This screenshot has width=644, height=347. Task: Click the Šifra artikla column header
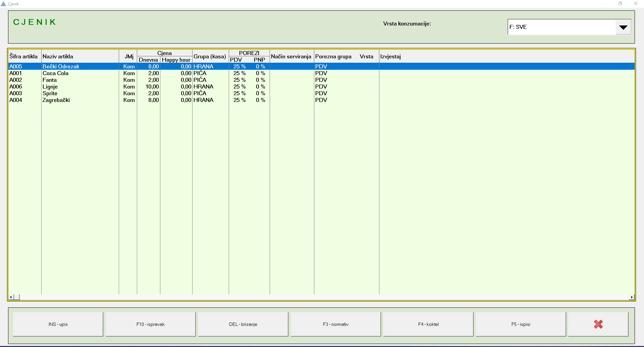click(24, 56)
